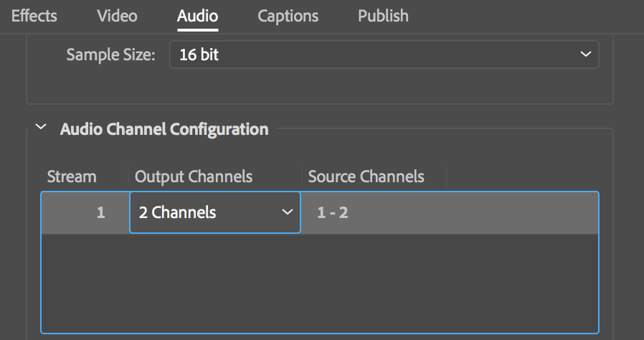Image resolution: width=644 pixels, height=340 pixels.
Task: Switch to the Effects tab
Action: point(34,15)
